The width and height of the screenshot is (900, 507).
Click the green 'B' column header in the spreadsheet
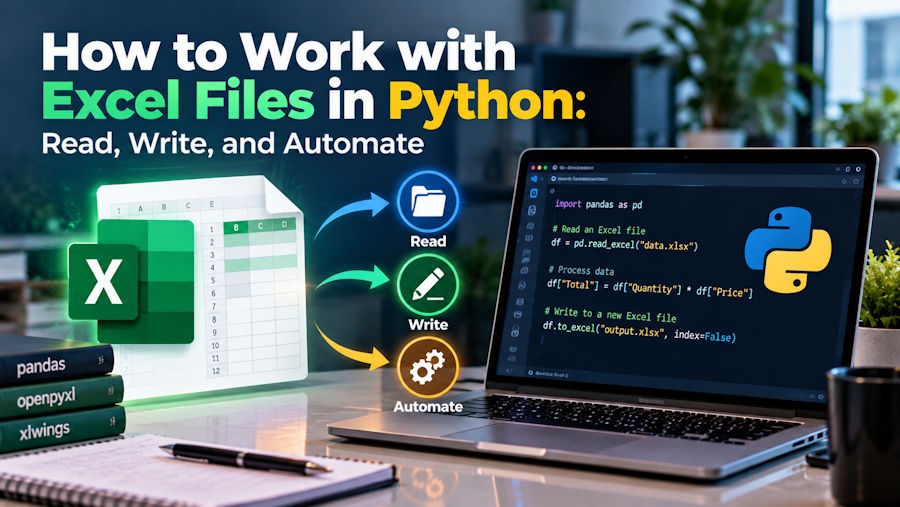[236, 228]
